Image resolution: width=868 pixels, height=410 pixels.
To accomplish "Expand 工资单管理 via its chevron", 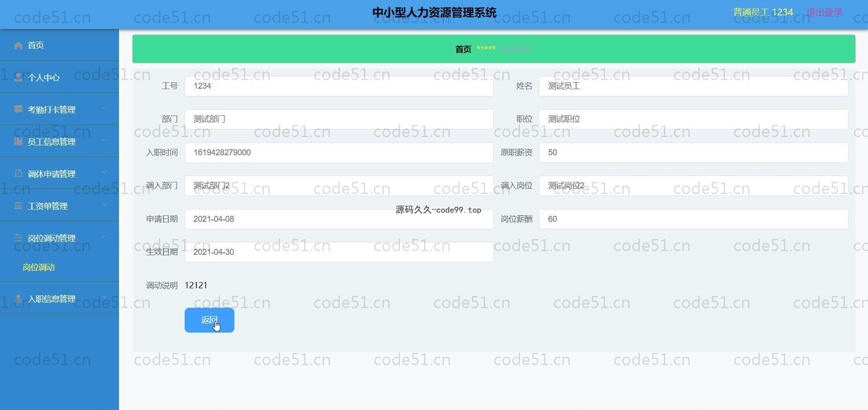I will pos(105,205).
